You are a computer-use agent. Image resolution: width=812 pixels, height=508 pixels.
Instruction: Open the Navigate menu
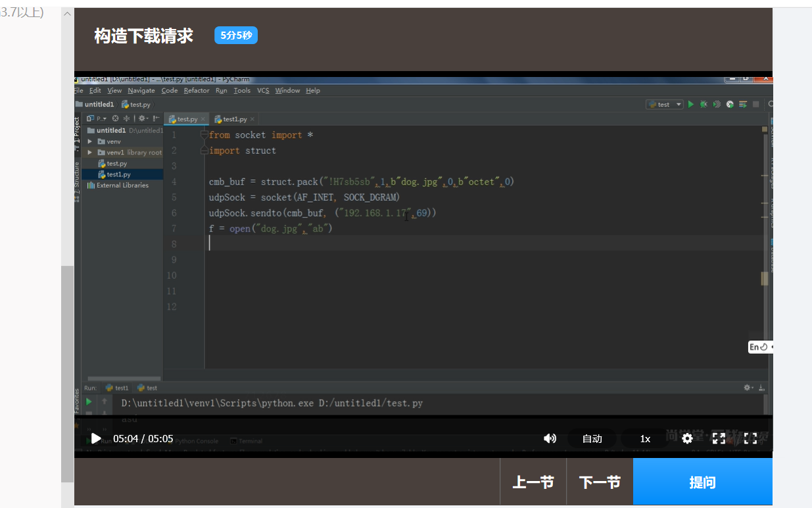(141, 91)
